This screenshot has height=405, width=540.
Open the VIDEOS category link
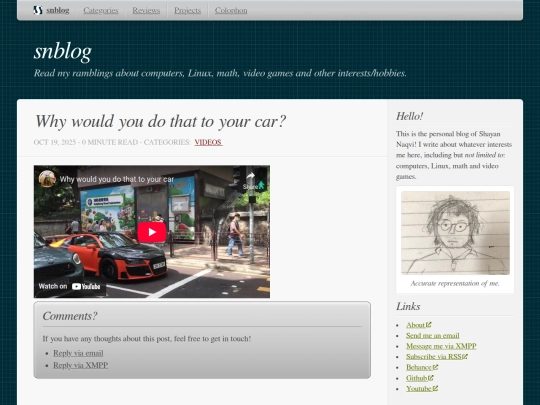pyautogui.click(x=208, y=142)
